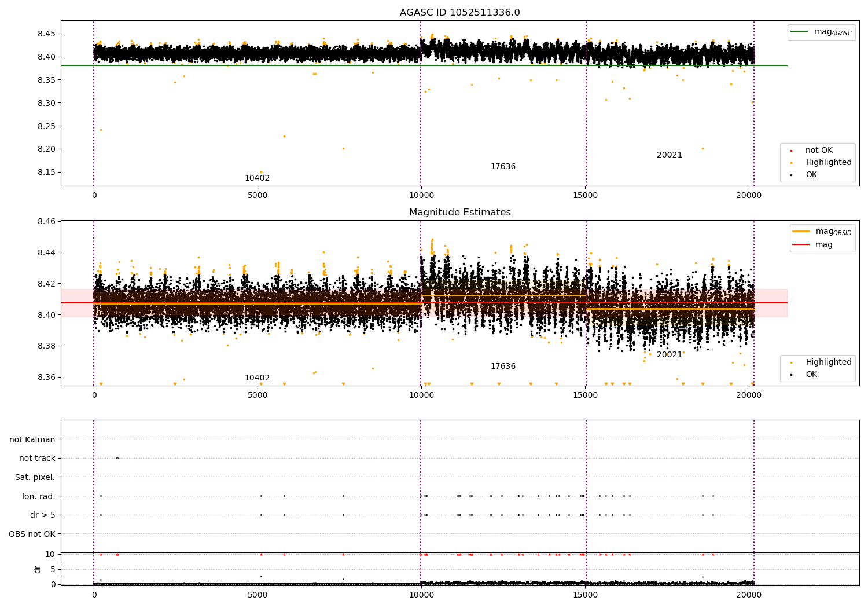Click 'OK' legend entry in Magnitude Estimates plot
The width and height of the screenshot is (868, 608).
tap(805, 375)
